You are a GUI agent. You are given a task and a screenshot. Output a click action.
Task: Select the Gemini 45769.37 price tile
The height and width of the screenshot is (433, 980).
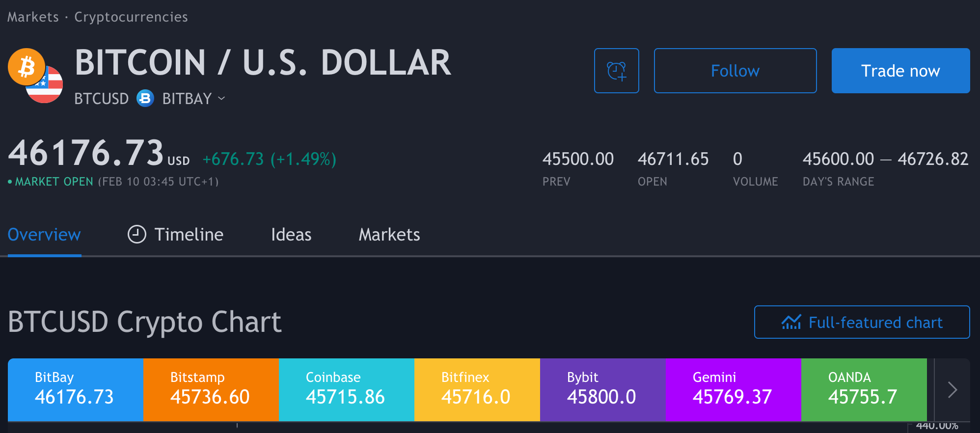pyautogui.click(x=734, y=390)
